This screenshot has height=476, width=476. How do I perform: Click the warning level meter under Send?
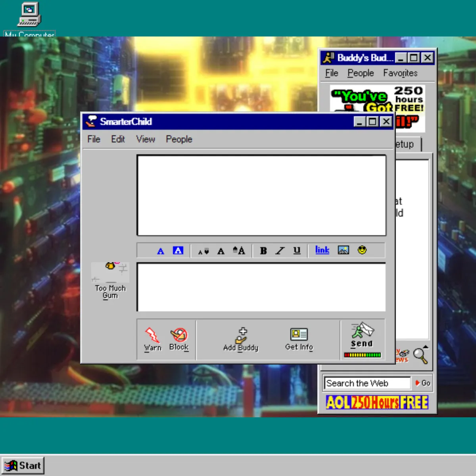pos(363,355)
